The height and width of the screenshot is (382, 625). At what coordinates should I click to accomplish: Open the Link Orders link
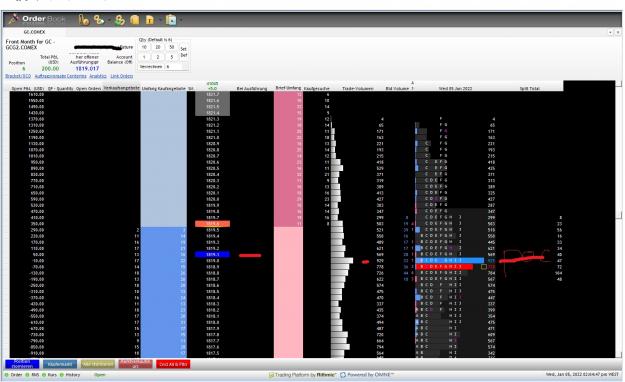click(x=122, y=76)
